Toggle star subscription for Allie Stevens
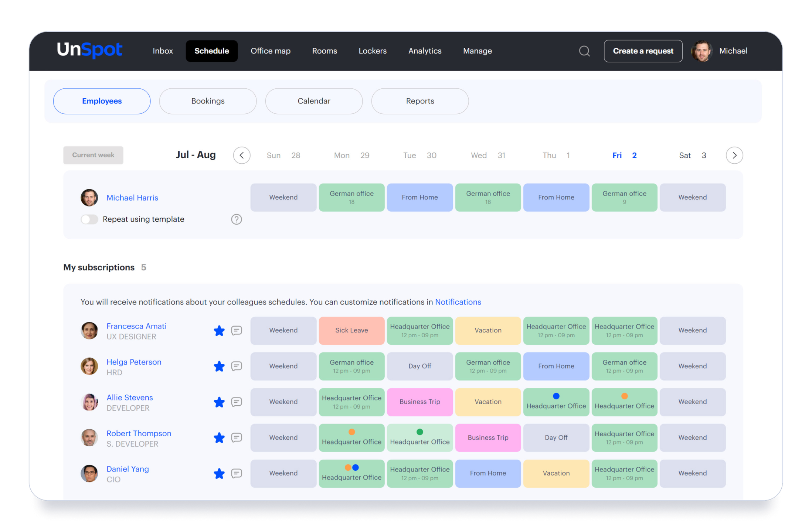This screenshot has width=812, height=532. 219,402
